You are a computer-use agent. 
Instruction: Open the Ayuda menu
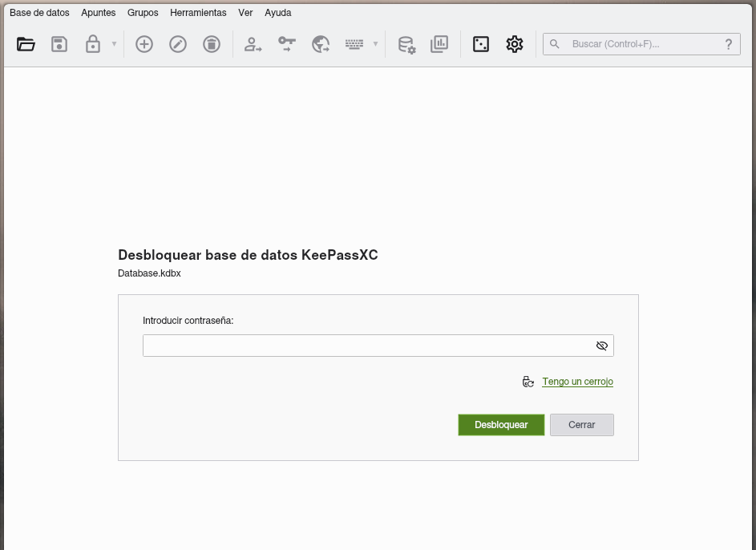pyautogui.click(x=277, y=13)
